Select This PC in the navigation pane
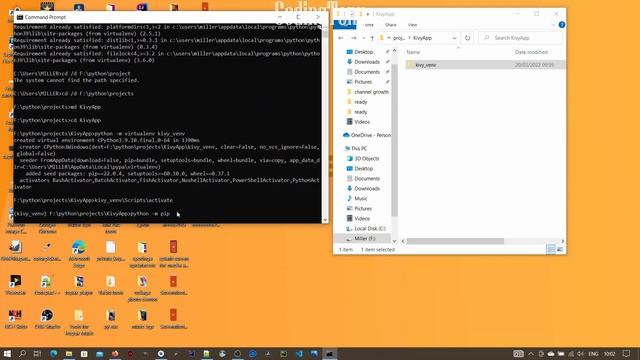This screenshot has width=640, height=360. (358, 149)
